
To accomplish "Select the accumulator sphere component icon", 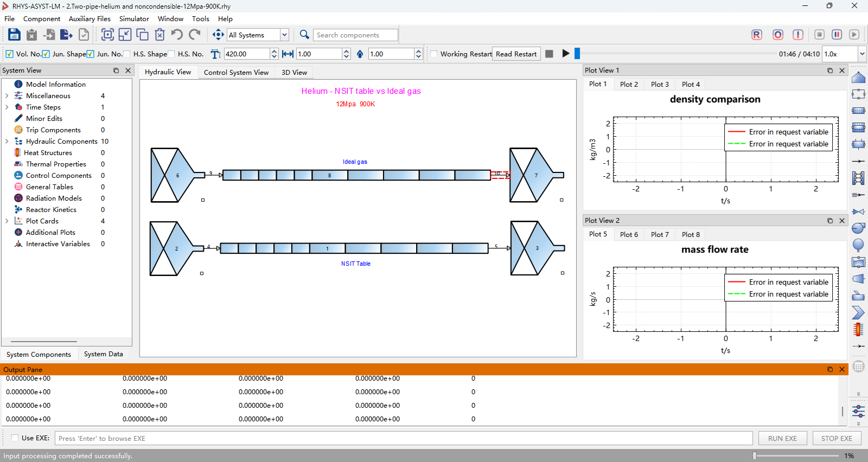I will coord(858,245).
